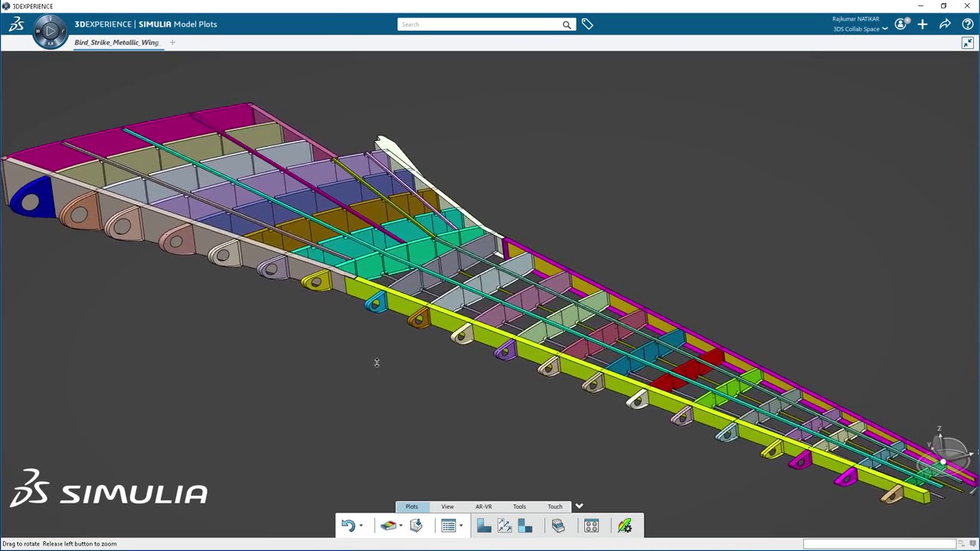Image resolution: width=980 pixels, height=551 pixels.
Task: Open the feather gear settings icon
Action: [625, 526]
